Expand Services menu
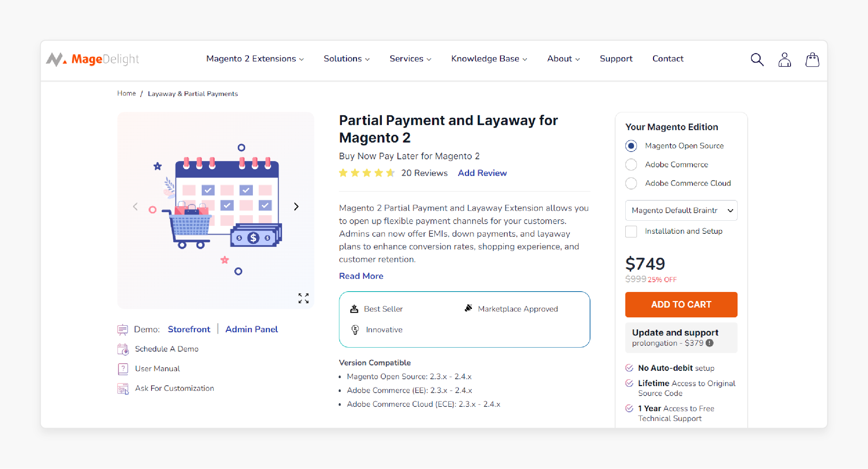Screen dimensions: 868x469 (410, 59)
